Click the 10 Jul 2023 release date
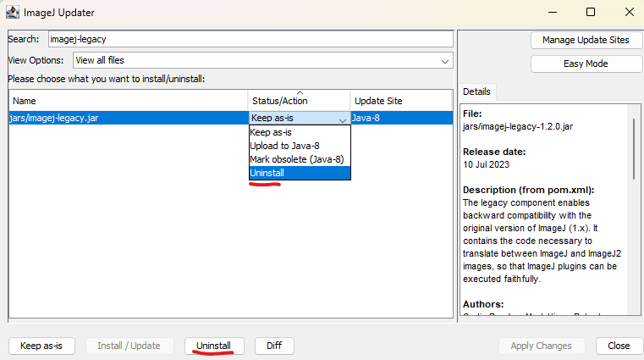Screen dimensions: 644x360 [x=487, y=165]
